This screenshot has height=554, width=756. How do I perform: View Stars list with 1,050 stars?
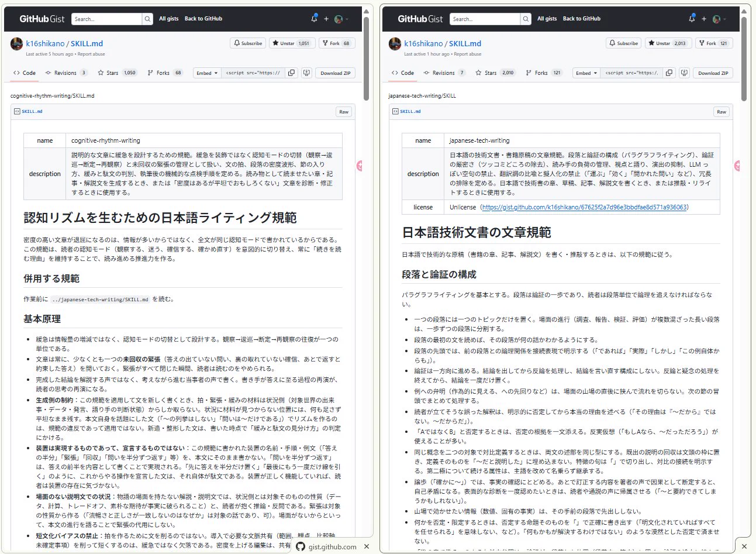click(x=117, y=73)
